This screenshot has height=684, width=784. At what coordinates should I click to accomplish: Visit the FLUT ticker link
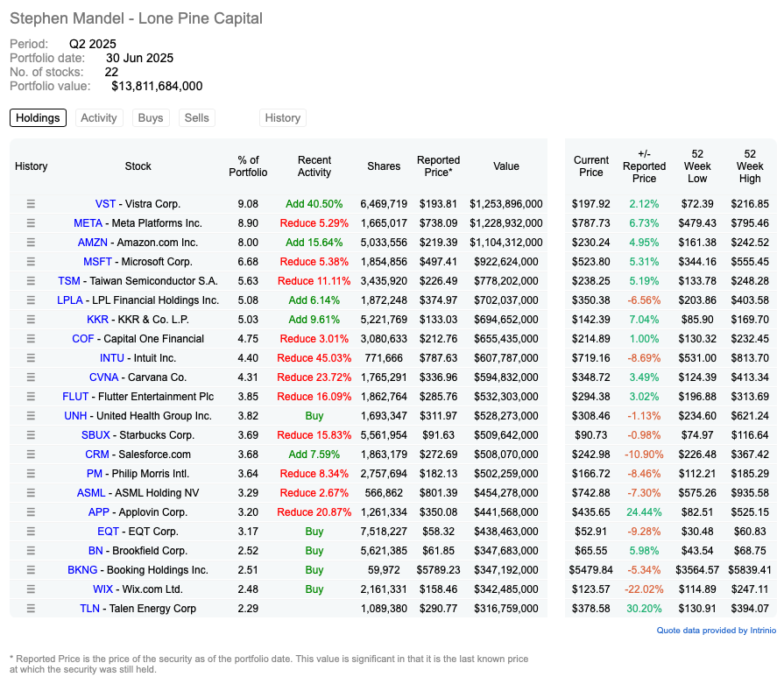point(75,397)
